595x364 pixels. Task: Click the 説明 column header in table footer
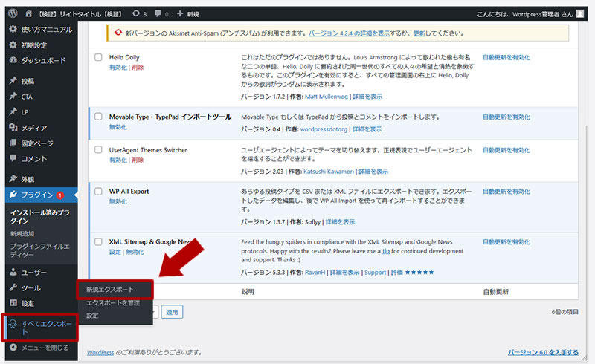(248, 292)
